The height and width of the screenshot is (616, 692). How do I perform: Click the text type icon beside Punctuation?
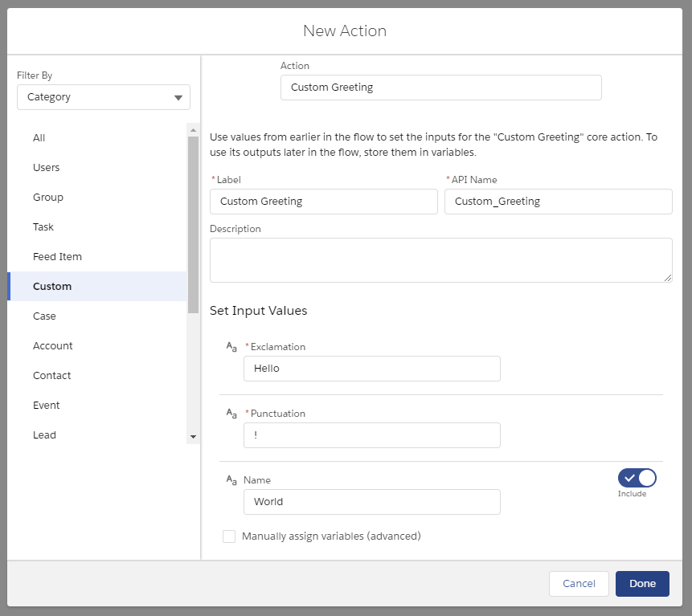point(231,414)
